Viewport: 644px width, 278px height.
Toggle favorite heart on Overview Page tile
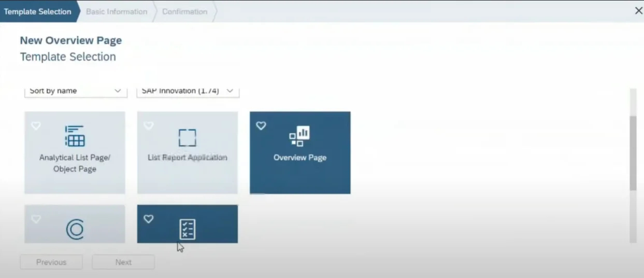click(x=261, y=126)
